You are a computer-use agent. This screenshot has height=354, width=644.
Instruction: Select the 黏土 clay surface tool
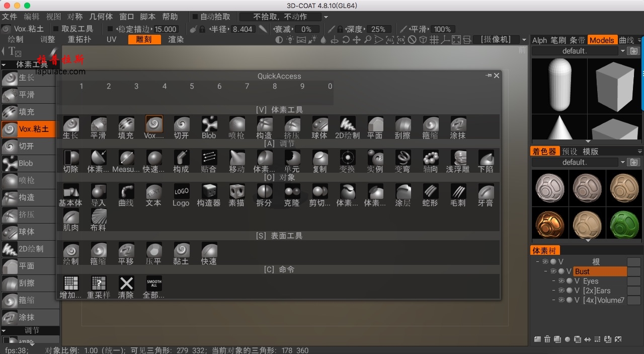pyautogui.click(x=181, y=254)
